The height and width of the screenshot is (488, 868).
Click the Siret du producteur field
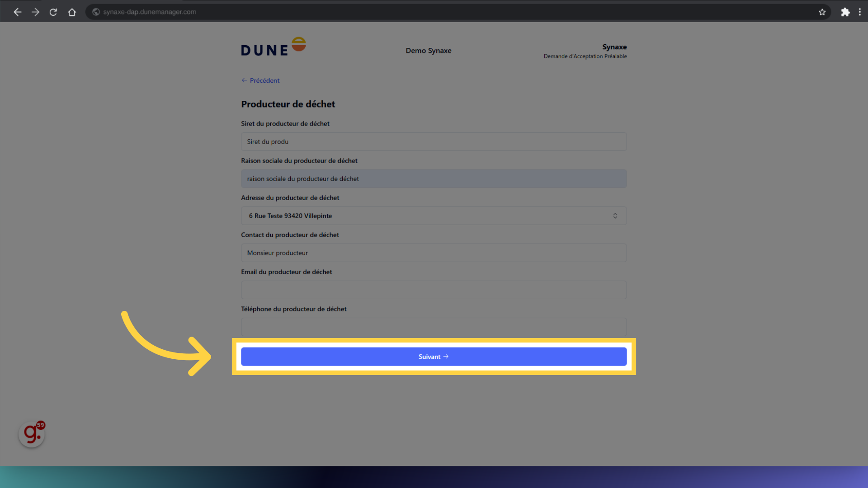click(x=433, y=141)
